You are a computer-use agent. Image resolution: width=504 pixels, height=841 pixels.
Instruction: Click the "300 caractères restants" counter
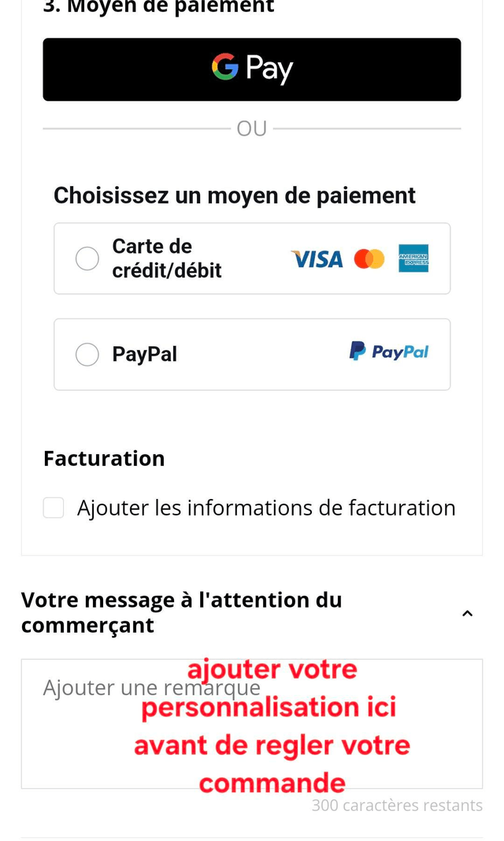[x=397, y=806]
